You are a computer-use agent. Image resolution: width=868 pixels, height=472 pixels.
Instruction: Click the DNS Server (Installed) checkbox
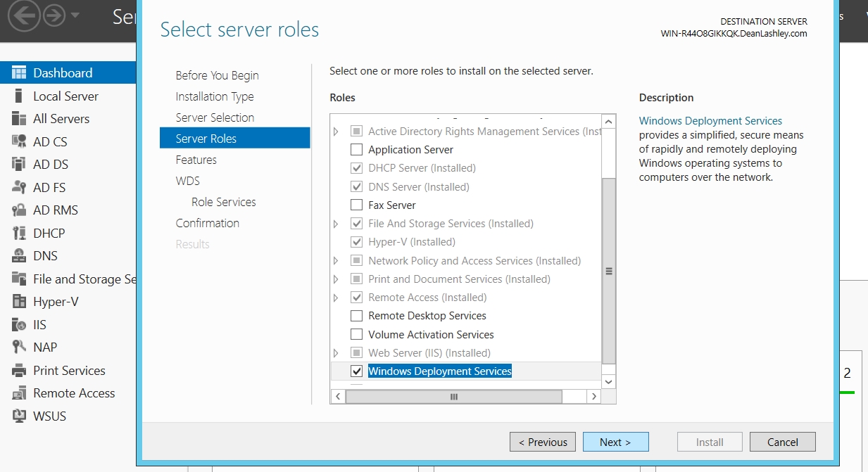[x=356, y=187]
